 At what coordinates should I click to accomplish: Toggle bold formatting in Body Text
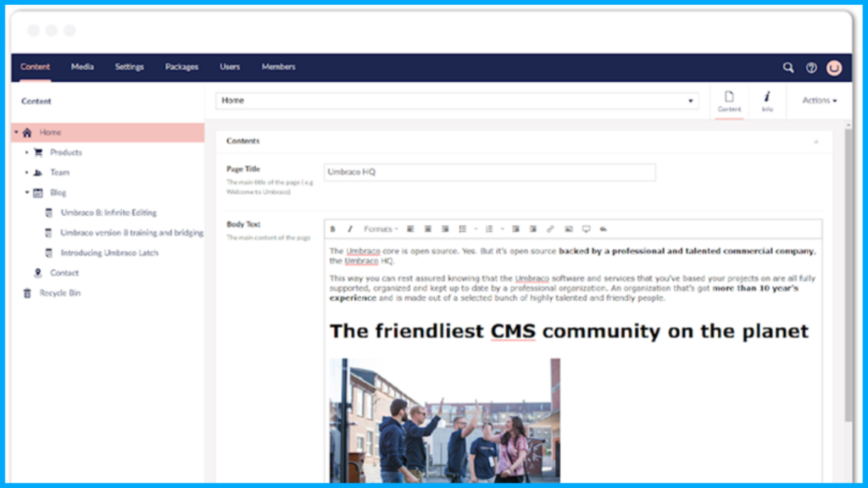point(333,229)
